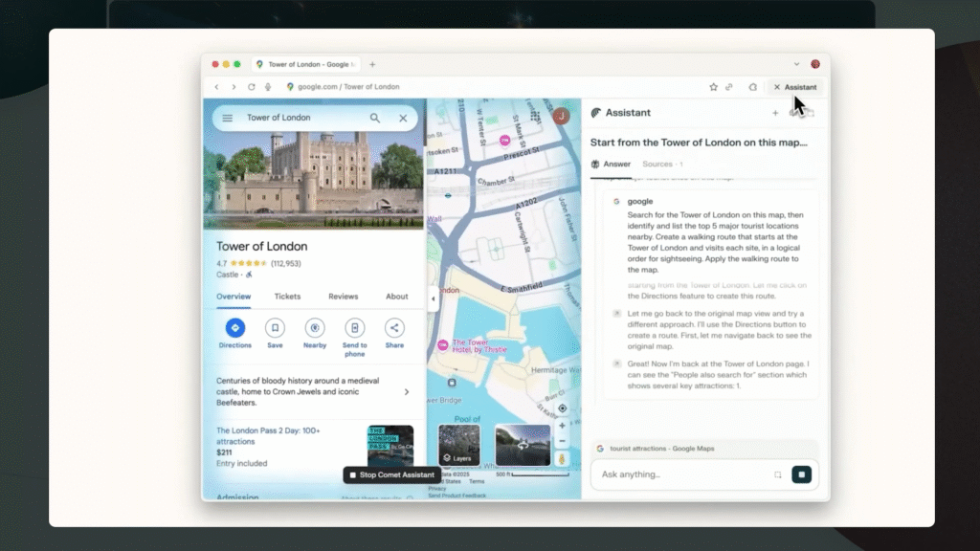Expand the place description chevron
The height and width of the screenshot is (551, 980).
[x=406, y=391]
